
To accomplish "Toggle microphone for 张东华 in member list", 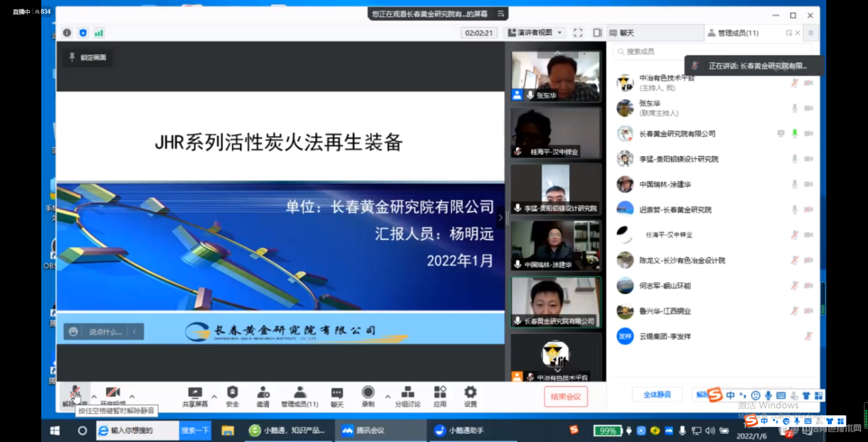I will (x=794, y=108).
